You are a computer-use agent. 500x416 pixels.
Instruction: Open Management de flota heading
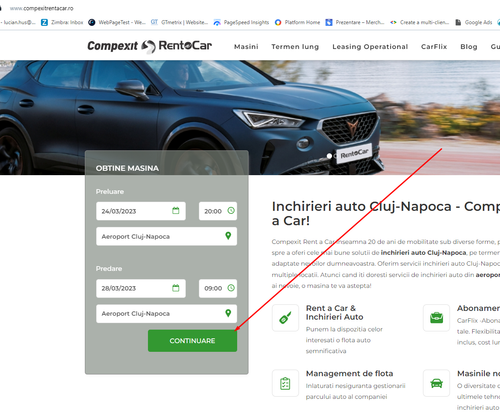coord(349,373)
